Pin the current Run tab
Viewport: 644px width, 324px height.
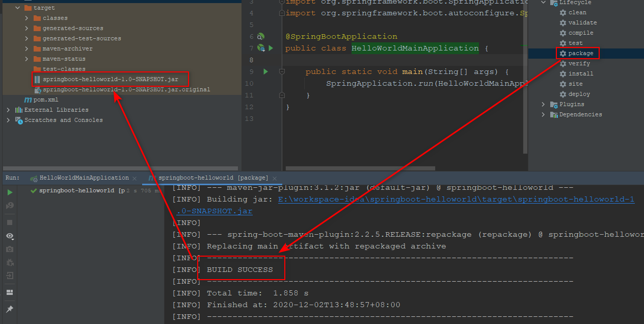pyautogui.click(x=10, y=309)
